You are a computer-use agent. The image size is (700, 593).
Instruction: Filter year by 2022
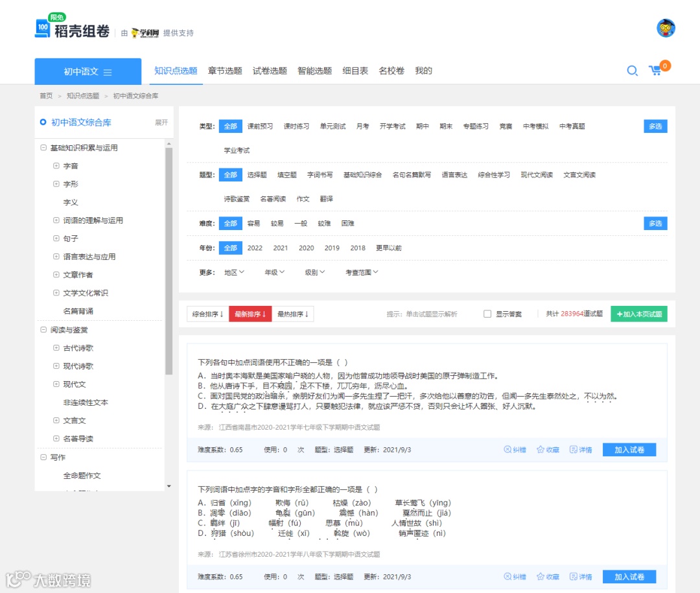(255, 248)
